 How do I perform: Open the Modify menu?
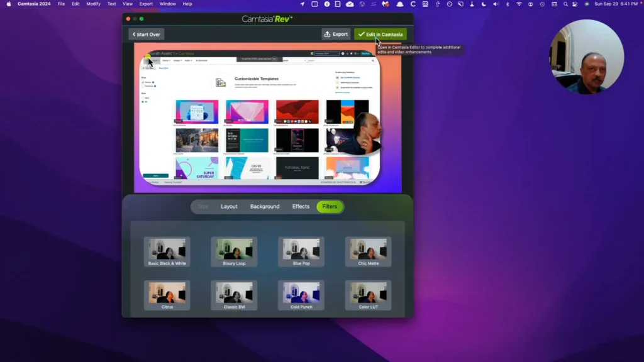(x=93, y=4)
